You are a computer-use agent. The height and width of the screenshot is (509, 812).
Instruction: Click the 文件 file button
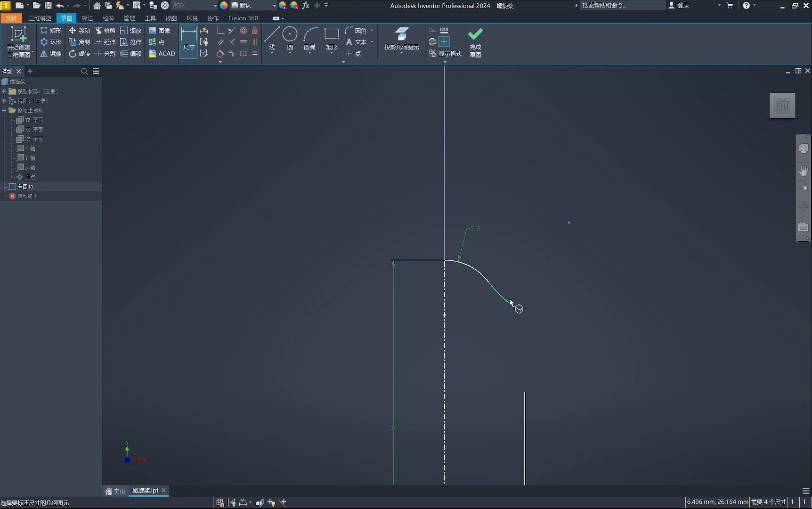point(11,18)
